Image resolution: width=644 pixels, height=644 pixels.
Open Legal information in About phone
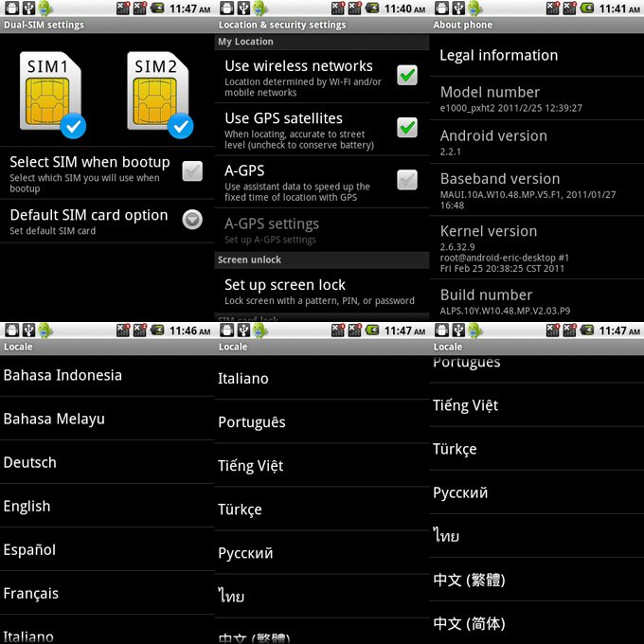pyautogui.click(x=536, y=56)
